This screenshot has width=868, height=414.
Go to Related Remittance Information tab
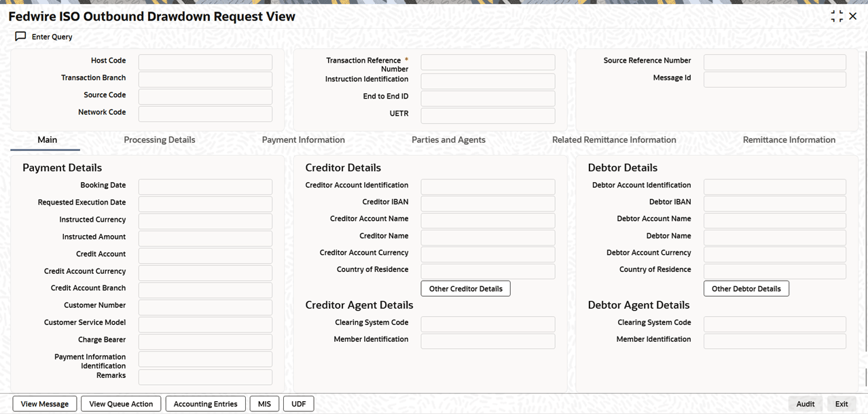click(614, 140)
